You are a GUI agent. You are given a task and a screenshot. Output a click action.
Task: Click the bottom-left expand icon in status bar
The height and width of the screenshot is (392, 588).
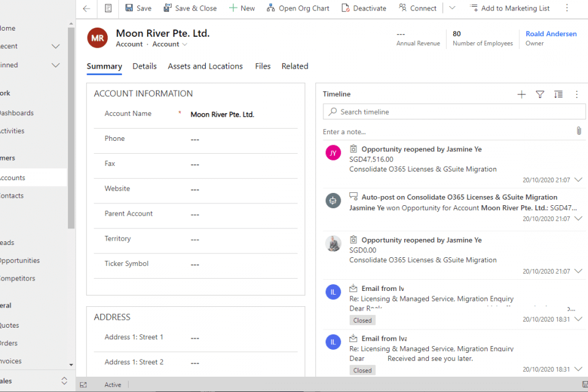tap(84, 385)
